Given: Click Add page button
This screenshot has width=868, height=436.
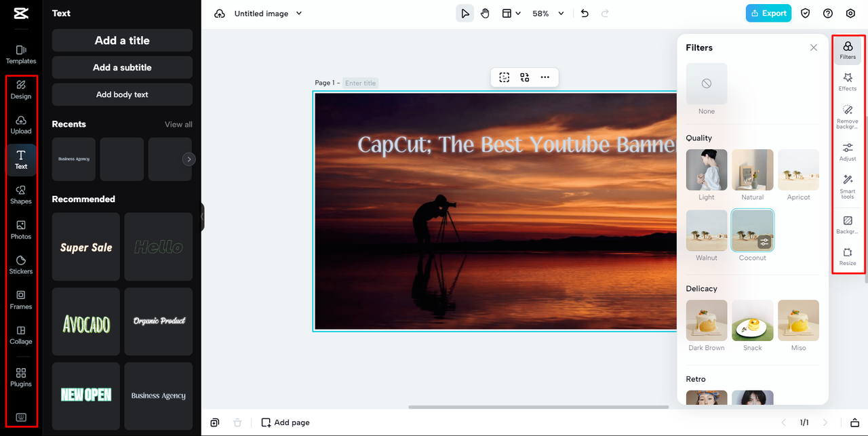Looking at the screenshot, I should [285, 422].
